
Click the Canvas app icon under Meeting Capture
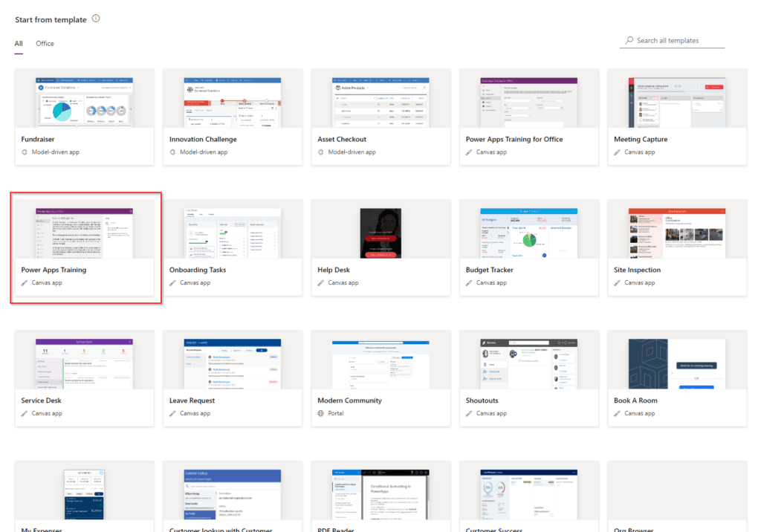tap(616, 152)
